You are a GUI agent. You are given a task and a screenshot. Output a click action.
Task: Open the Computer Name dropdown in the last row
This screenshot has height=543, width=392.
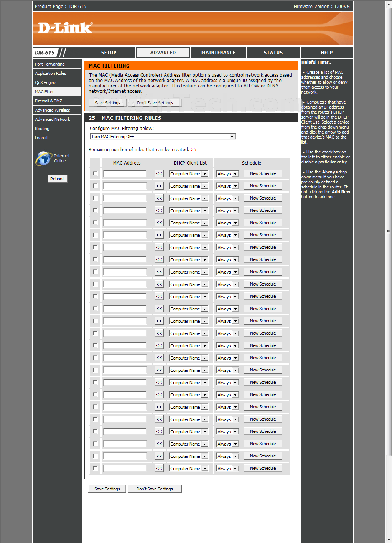188,469
